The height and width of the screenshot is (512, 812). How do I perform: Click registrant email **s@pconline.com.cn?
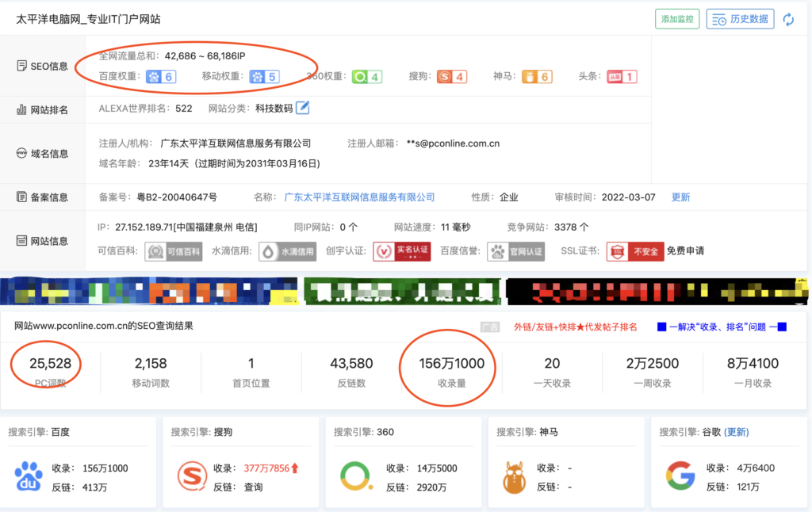[x=453, y=143]
